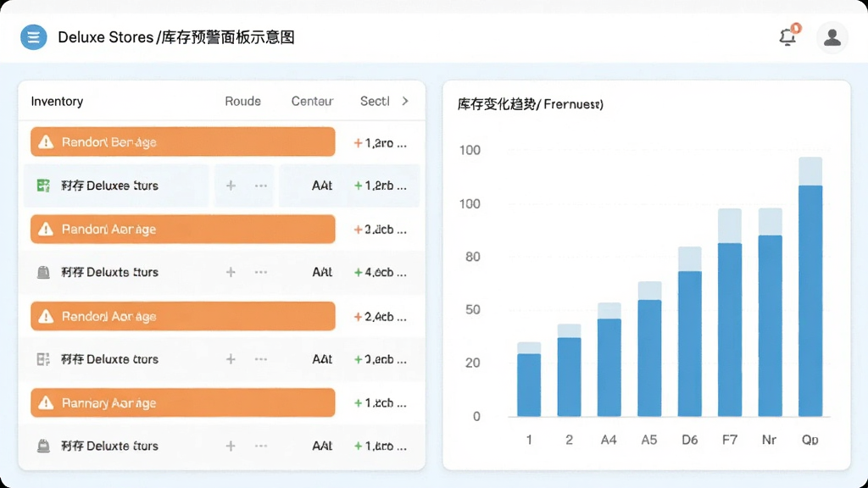
Task: Check the notification bell
Action: click(787, 36)
